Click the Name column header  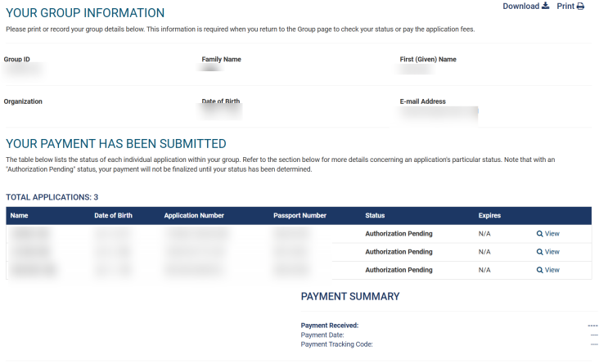point(20,216)
